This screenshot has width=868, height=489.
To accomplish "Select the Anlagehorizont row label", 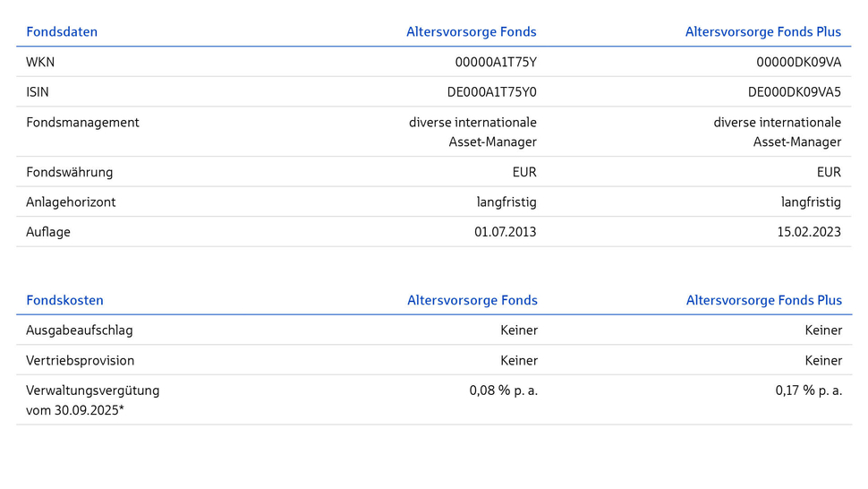I will point(71,202).
